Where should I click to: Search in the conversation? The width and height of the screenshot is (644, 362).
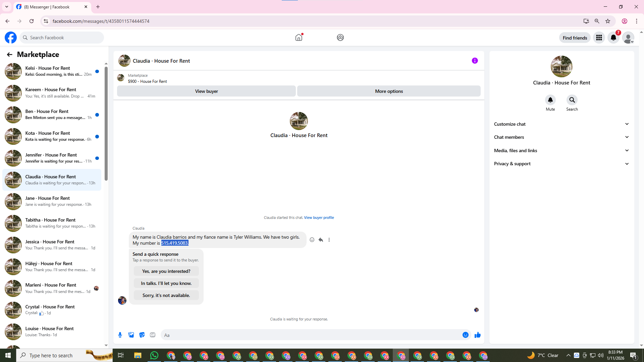coord(572,100)
